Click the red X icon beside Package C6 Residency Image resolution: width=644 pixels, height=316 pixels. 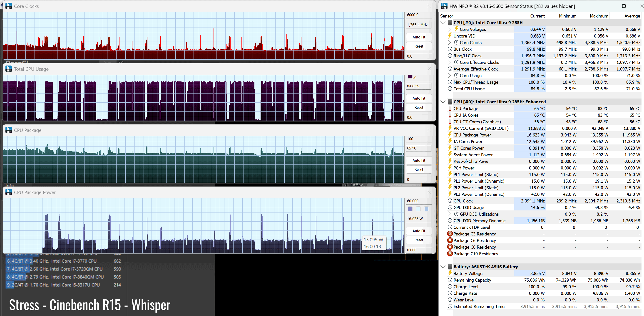pyautogui.click(x=450, y=240)
